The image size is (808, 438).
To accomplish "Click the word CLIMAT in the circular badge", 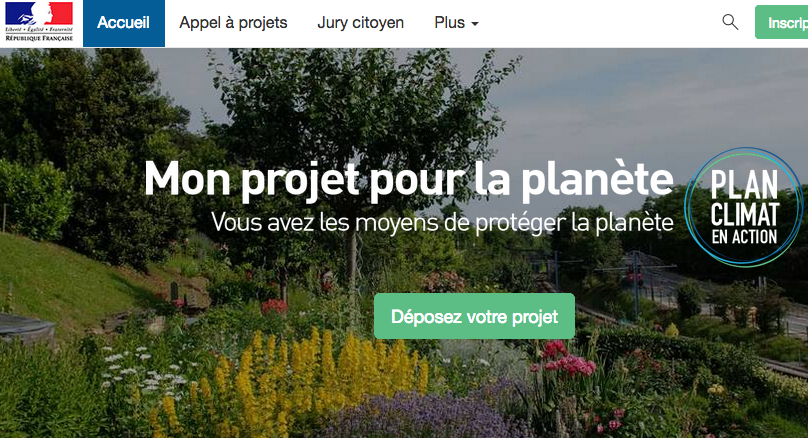I will pyautogui.click(x=745, y=214).
